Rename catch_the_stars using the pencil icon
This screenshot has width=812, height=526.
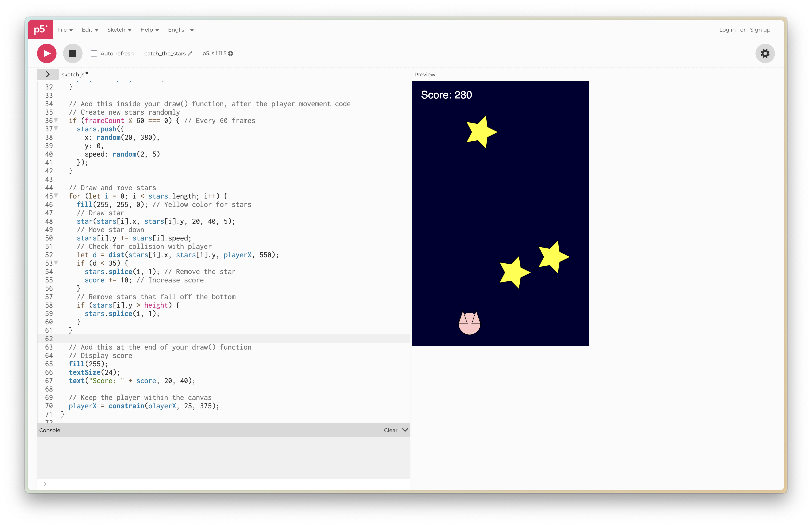point(190,54)
